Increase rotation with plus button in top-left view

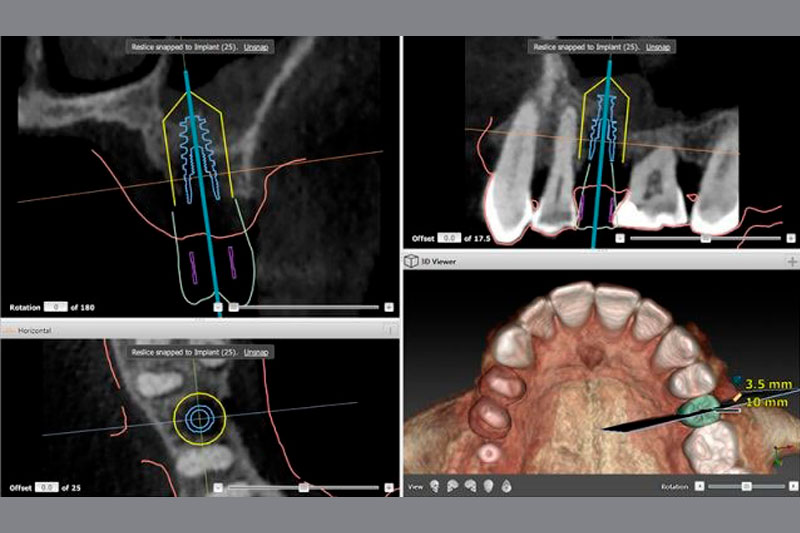388,307
